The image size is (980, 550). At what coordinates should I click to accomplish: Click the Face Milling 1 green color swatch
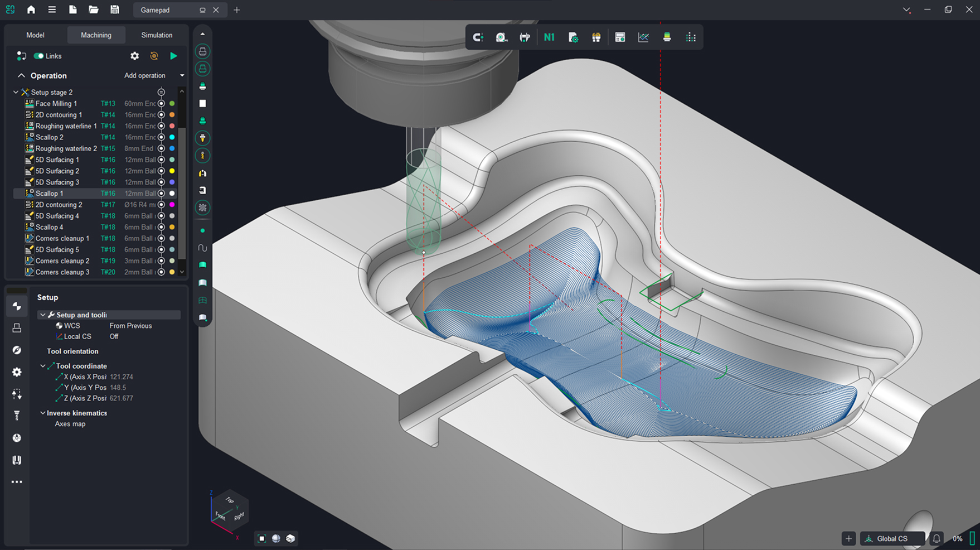pos(172,103)
